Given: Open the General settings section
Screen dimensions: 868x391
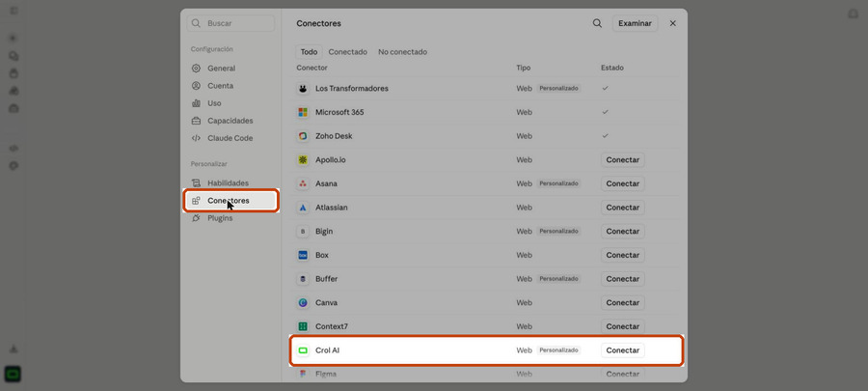Looking at the screenshot, I should tap(231, 69).
